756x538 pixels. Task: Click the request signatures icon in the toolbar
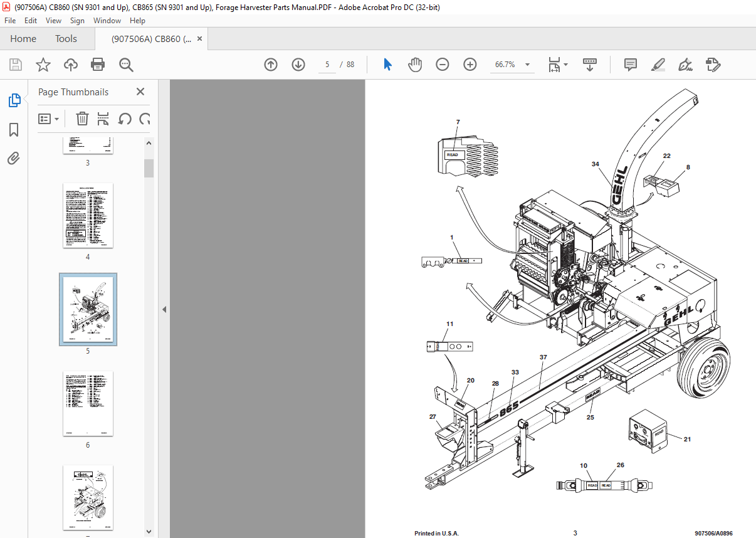[713, 65]
